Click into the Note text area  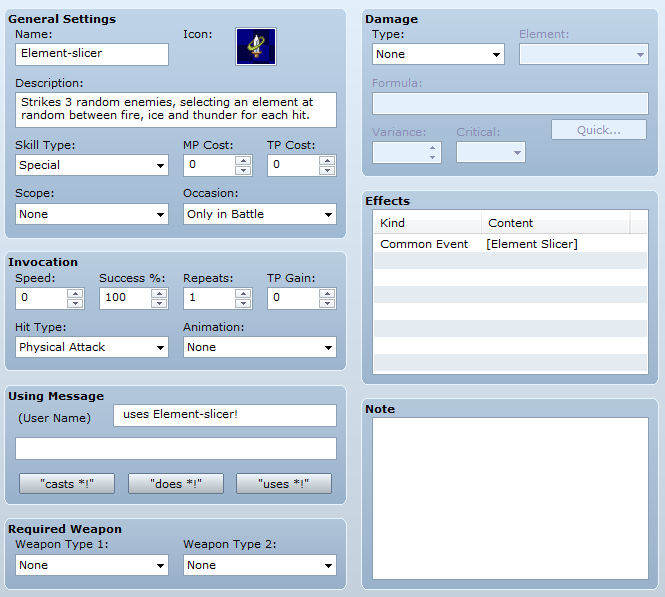click(x=510, y=499)
